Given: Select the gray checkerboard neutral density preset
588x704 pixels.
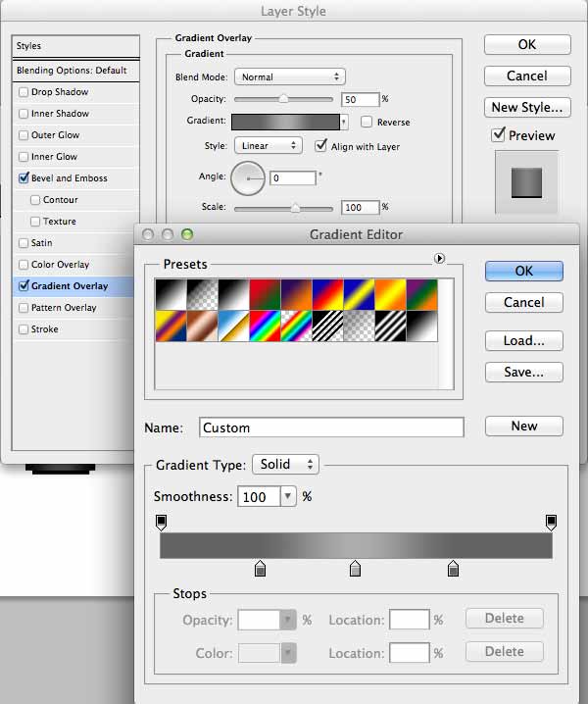Looking at the screenshot, I should point(360,326).
